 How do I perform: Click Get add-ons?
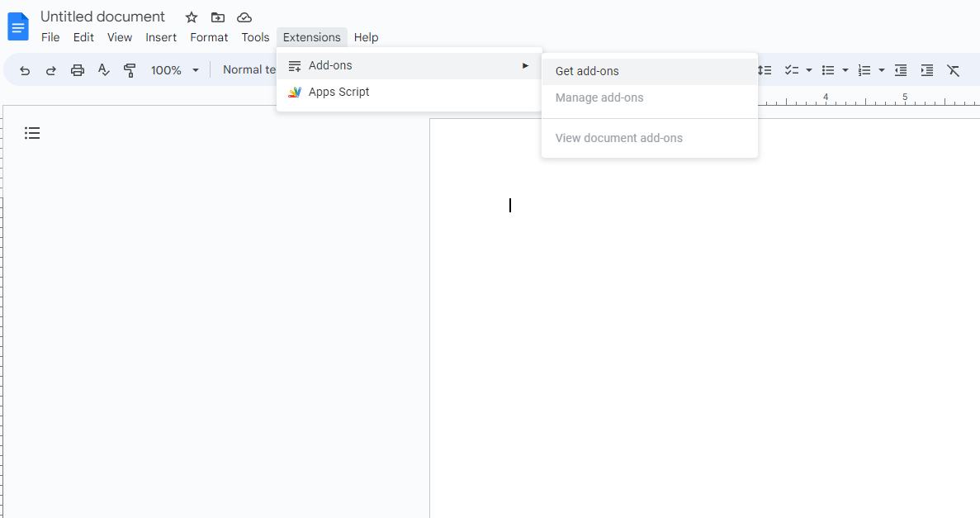click(586, 71)
